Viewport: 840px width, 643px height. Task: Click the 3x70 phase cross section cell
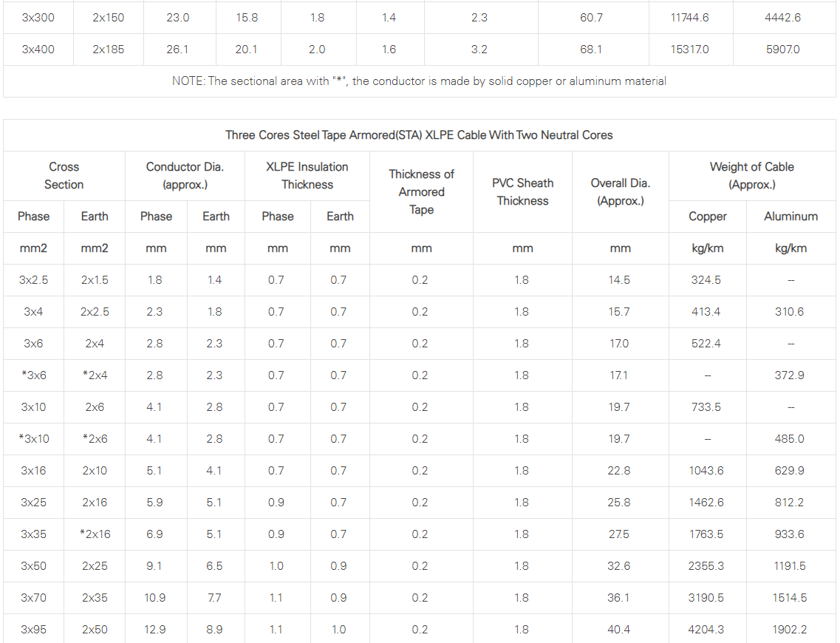[33, 598]
